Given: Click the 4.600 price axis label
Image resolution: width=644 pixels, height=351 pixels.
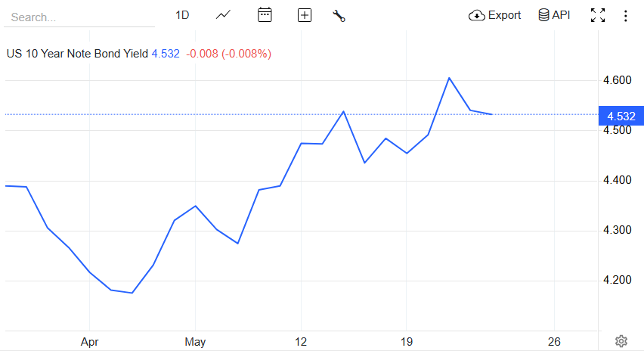Looking at the screenshot, I should coord(617,80).
